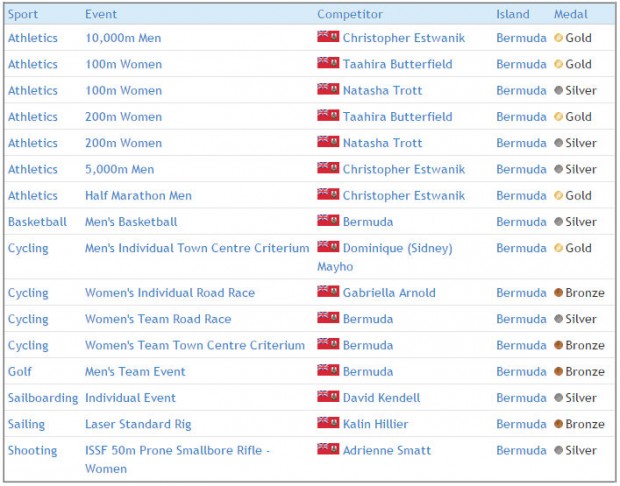The height and width of the screenshot is (486, 620).
Task: Click the Competitor column header
Action: click(x=350, y=15)
